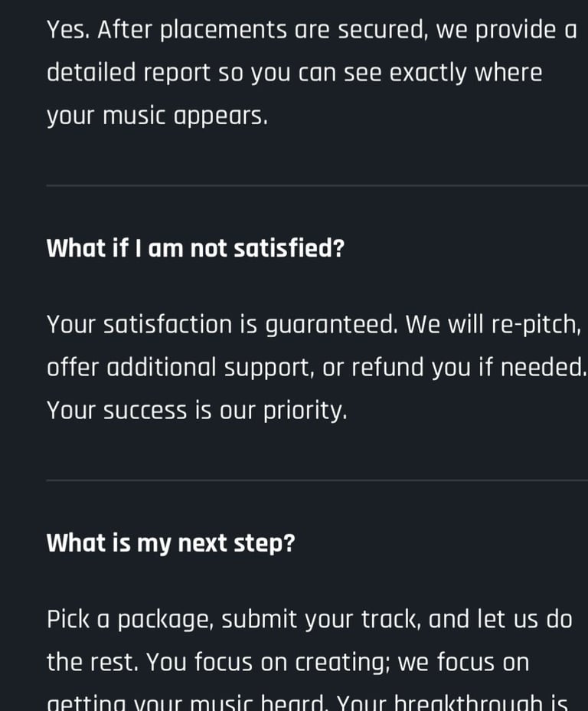Click the sentence "Your satisfaction is guaranteed."
Image resolution: width=588 pixels, height=711 pixels.
[x=222, y=325]
